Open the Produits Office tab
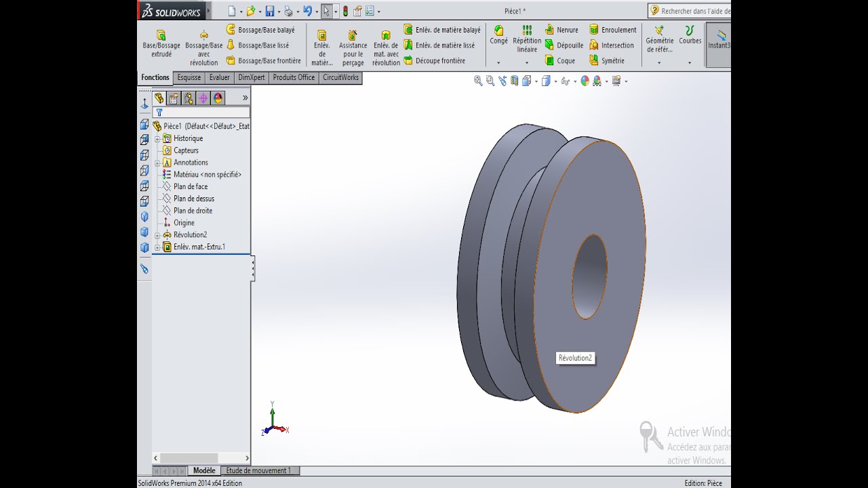The width and height of the screenshot is (868, 488). tap(294, 77)
